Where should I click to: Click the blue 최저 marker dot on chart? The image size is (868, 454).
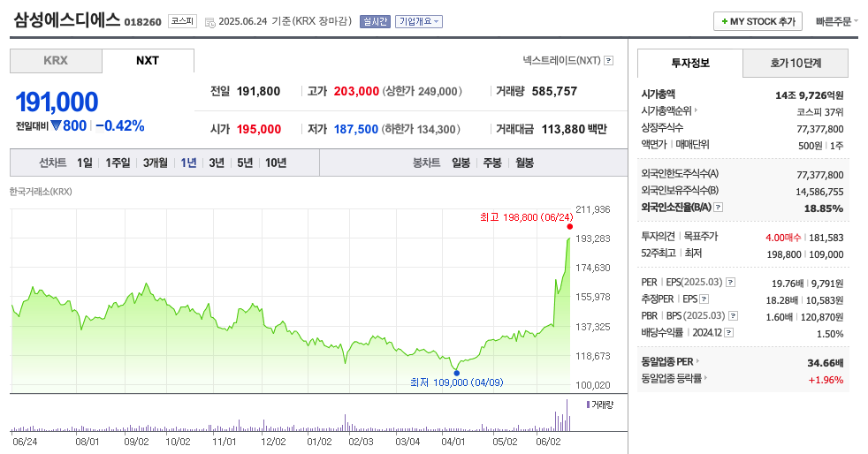tap(456, 373)
